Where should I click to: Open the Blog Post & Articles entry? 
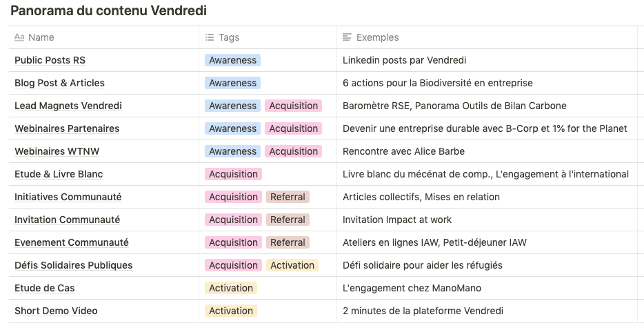59,83
